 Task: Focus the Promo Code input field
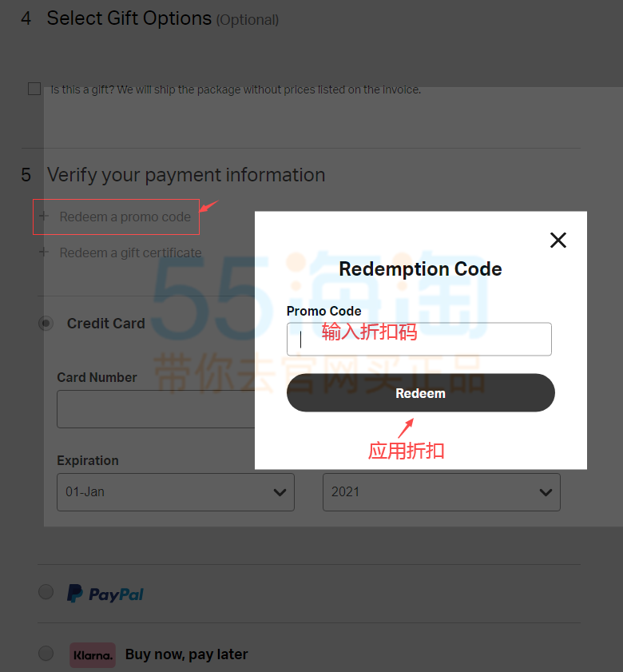pos(419,339)
